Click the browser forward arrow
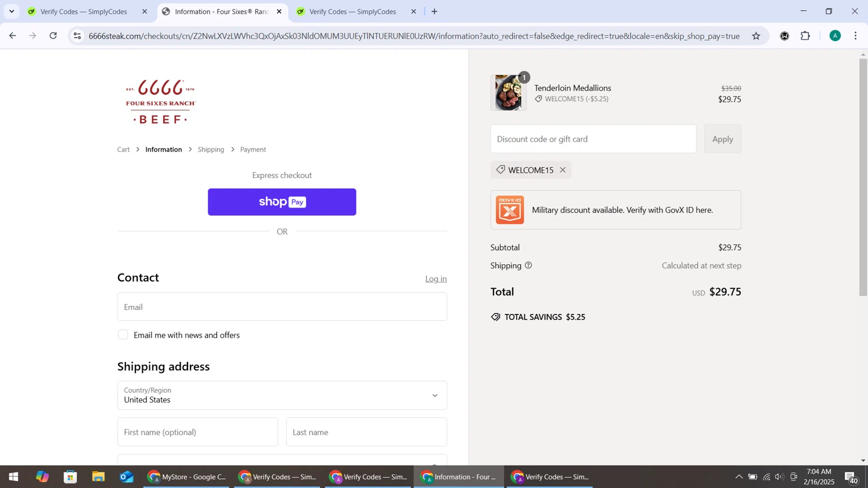The image size is (868, 488). point(33,36)
